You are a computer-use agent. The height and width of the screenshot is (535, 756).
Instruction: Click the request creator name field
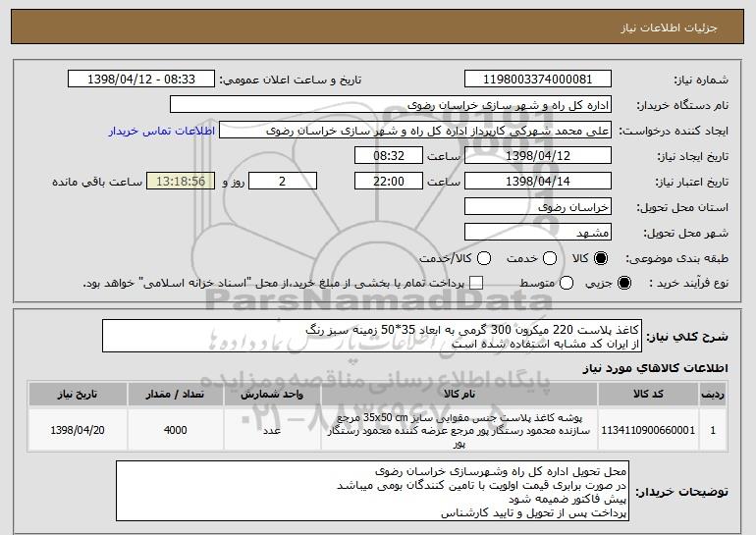tap(415, 131)
